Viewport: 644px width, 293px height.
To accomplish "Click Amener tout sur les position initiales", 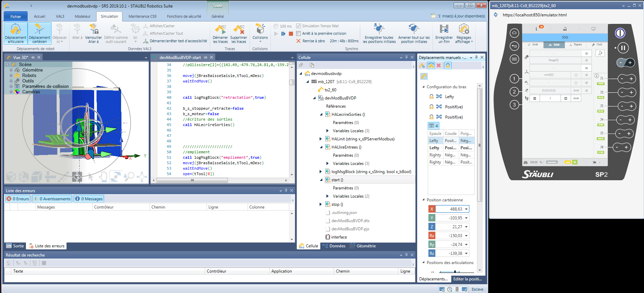I will pos(414,33).
